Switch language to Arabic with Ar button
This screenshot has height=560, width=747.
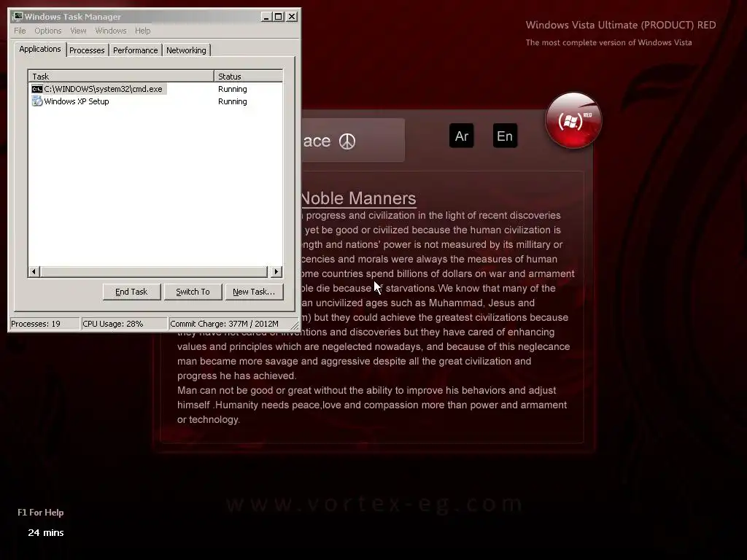461,136
